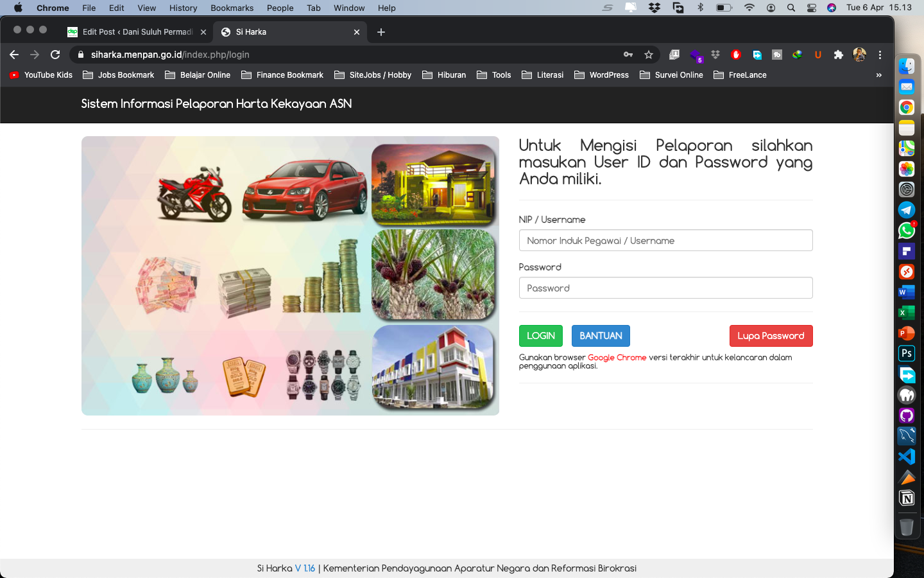Open Finance Bookmark folder
The width and height of the screenshot is (924, 578).
click(282, 75)
